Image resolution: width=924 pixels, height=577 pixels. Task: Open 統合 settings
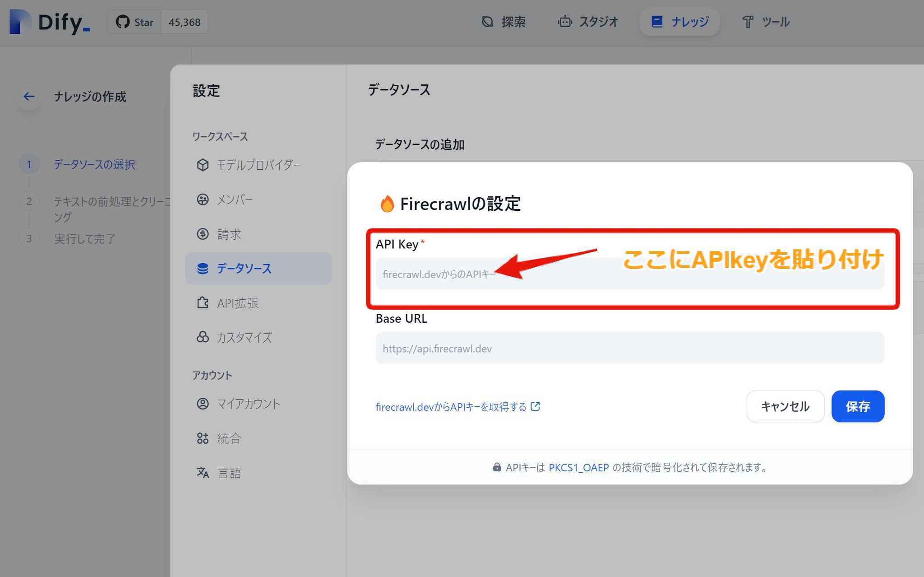pos(258,438)
